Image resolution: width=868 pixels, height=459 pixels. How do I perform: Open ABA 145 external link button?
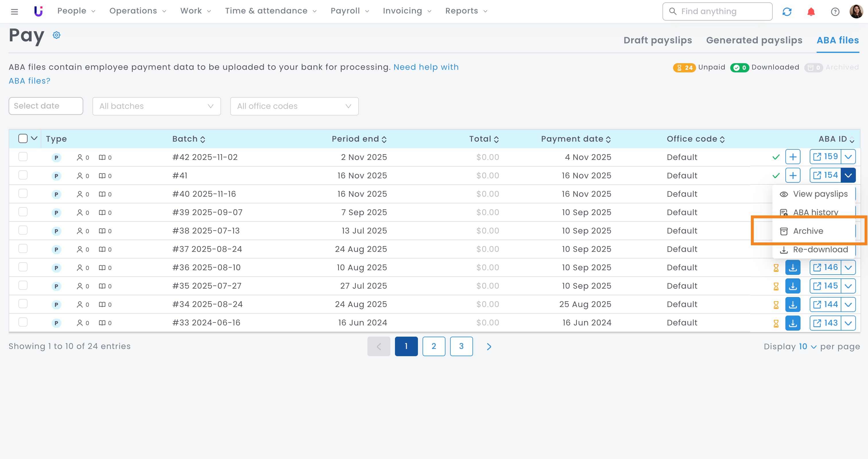[x=825, y=286]
